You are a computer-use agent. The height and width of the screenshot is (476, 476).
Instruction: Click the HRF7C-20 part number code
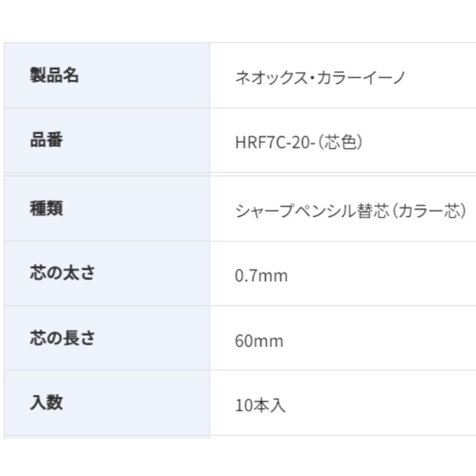(x=272, y=143)
